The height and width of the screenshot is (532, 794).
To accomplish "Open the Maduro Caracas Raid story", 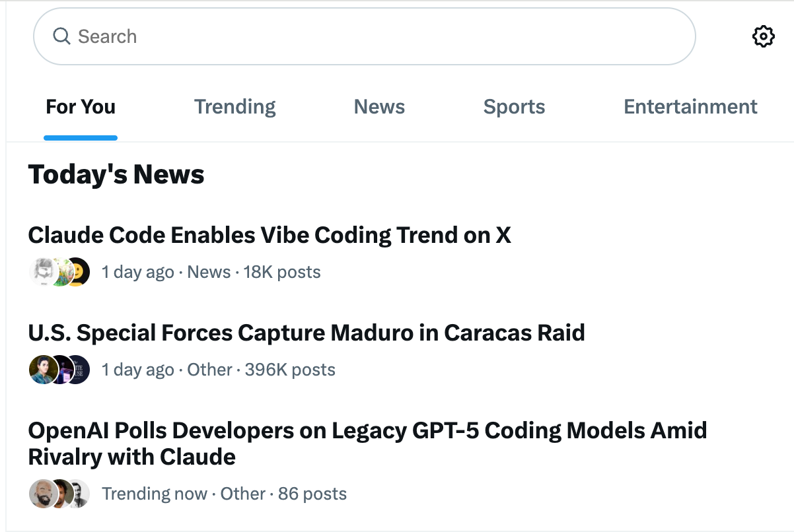I will coord(307,333).
